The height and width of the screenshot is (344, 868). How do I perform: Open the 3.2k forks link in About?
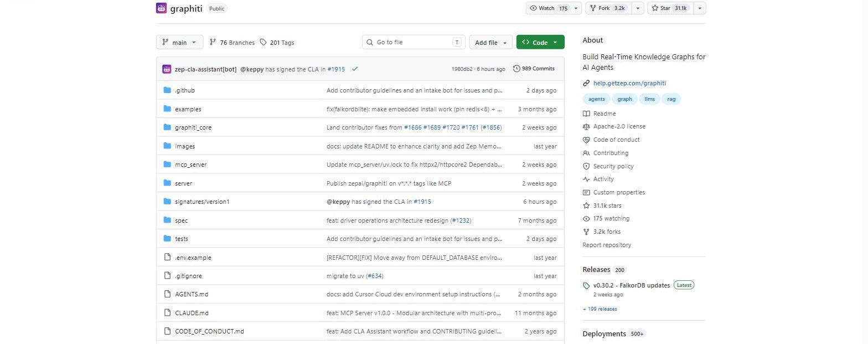[x=607, y=232]
